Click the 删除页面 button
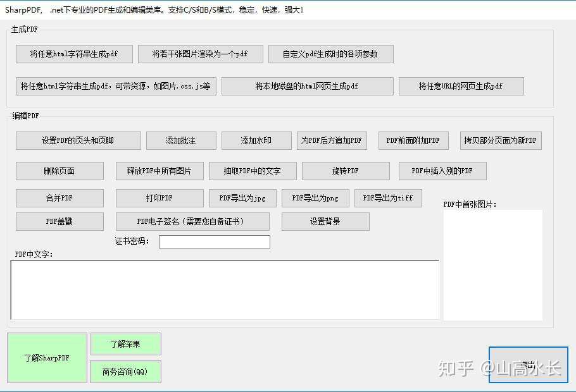Image resolution: width=576 pixels, height=392 pixels. (59, 171)
